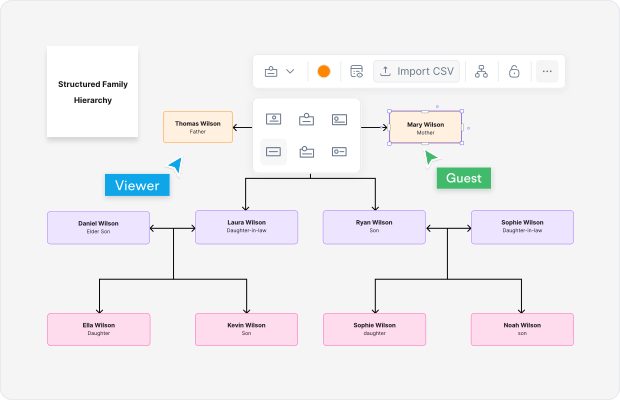Select the Laura Wilson Daughter-in-law card

click(246, 227)
